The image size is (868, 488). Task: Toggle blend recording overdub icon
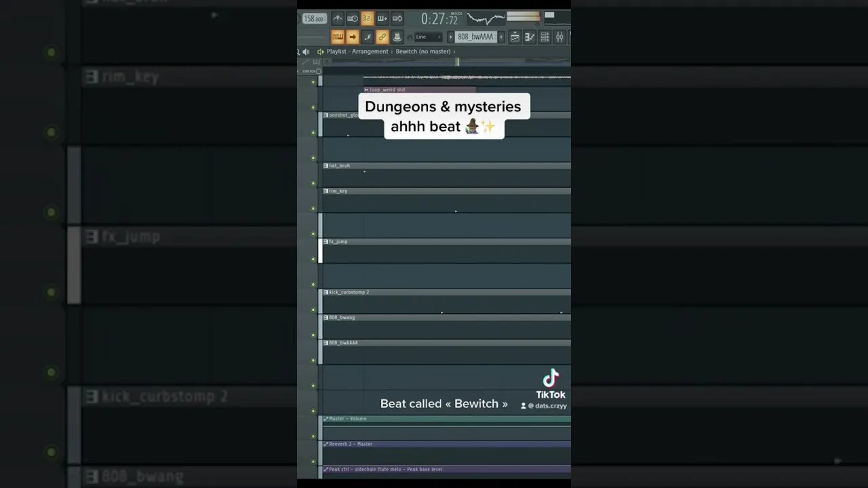click(x=382, y=18)
